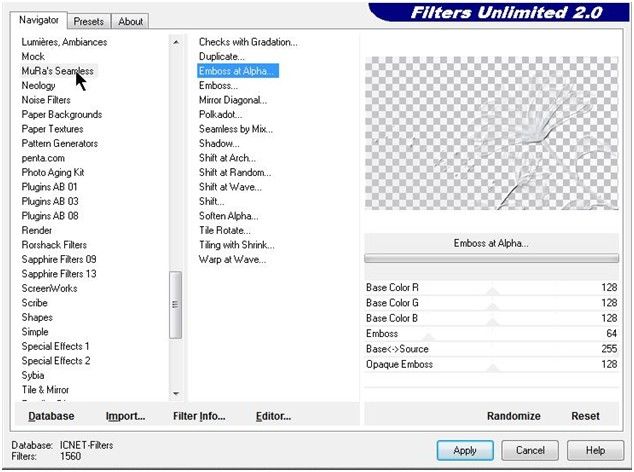Select Rorshack Filters category
634x472 pixels.
[x=54, y=245]
